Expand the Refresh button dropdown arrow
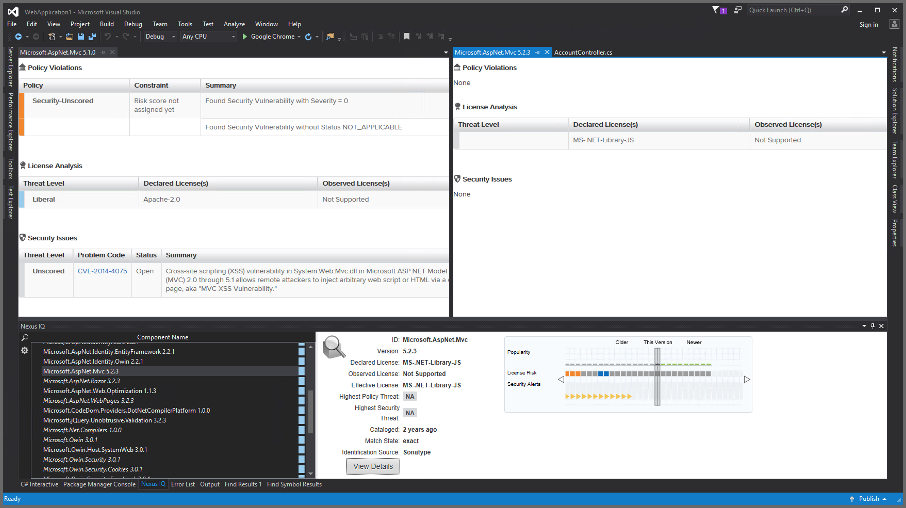Image resolution: width=906 pixels, height=508 pixels. (317, 37)
